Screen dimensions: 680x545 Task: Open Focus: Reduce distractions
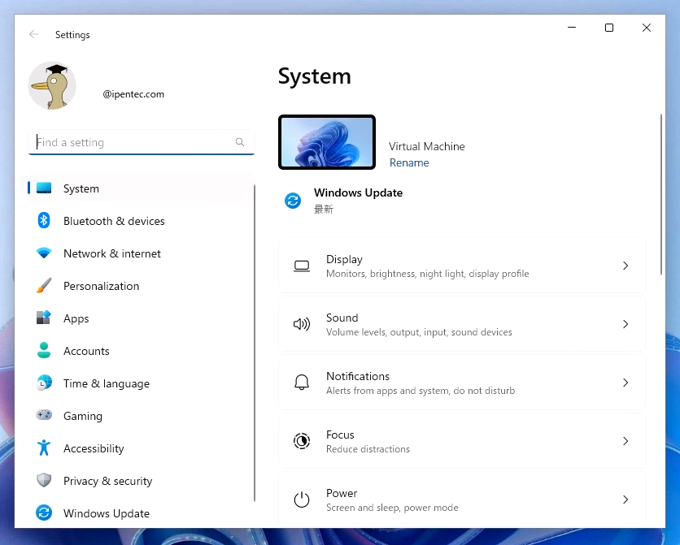coord(462,441)
